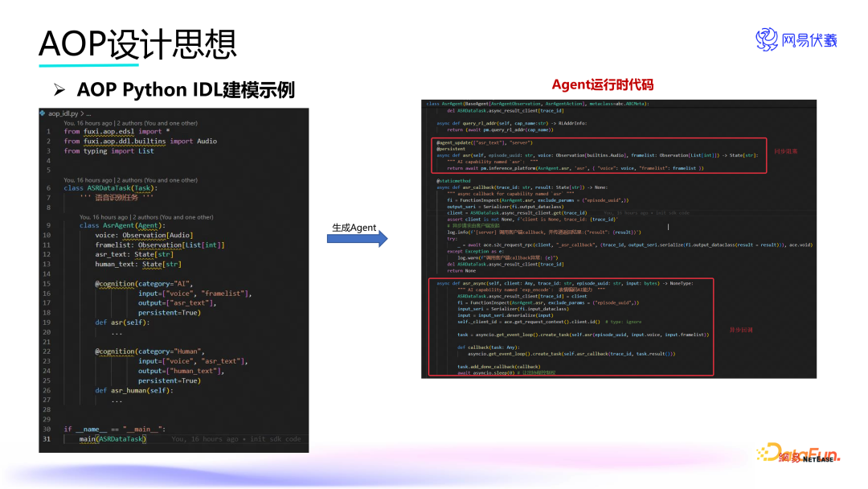Click line number 31 in the gutter
The image size is (868, 489).
click(47, 439)
